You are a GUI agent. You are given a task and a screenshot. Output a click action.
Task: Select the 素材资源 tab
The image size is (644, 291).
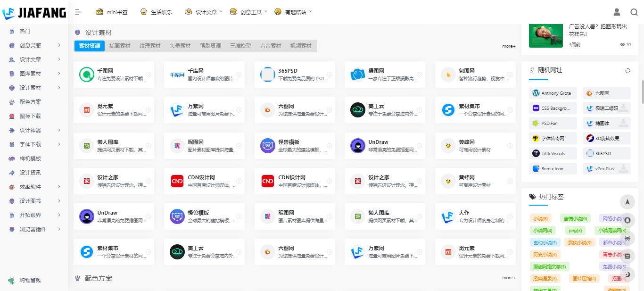[x=90, y=46]
